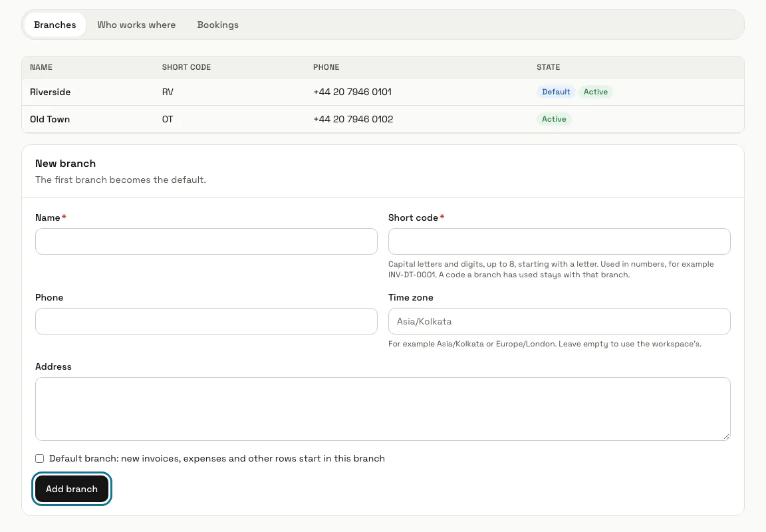Click 'The first branch becomes the default' text

point(120,180)
